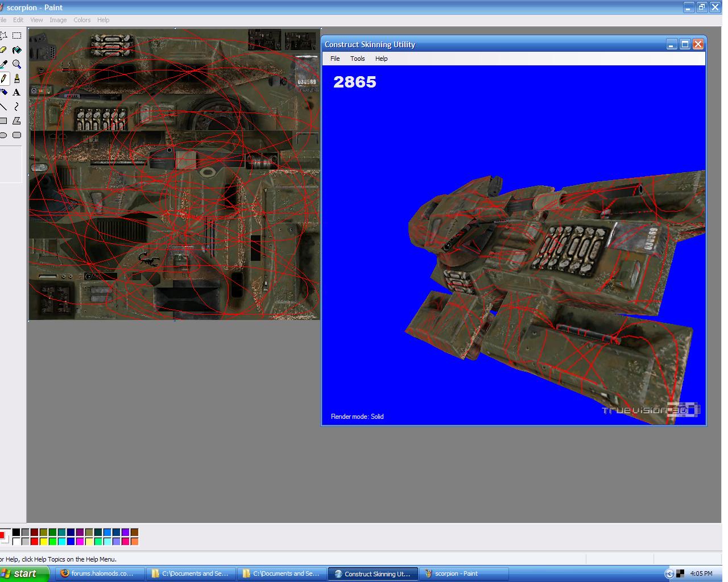Close the Construct Skinning Utility window
Image resolution: width=728 pixels, height=582 pixels.
(x=698, y=44)
